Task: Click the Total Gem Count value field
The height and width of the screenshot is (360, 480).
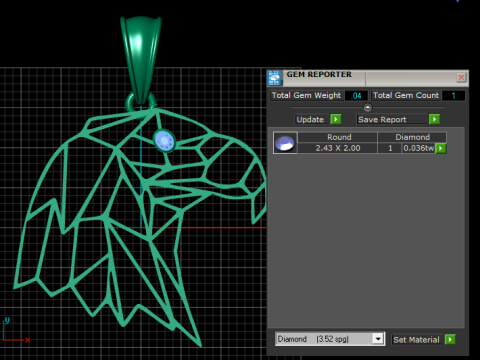Action: pyautogui.click(x=453, y=96)
